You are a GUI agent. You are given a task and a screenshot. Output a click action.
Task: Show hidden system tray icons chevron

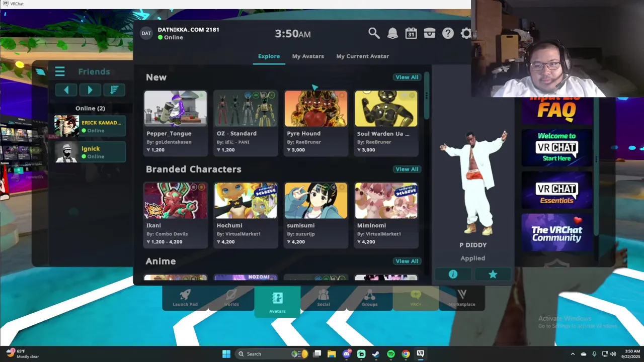[x=573, y=354]
